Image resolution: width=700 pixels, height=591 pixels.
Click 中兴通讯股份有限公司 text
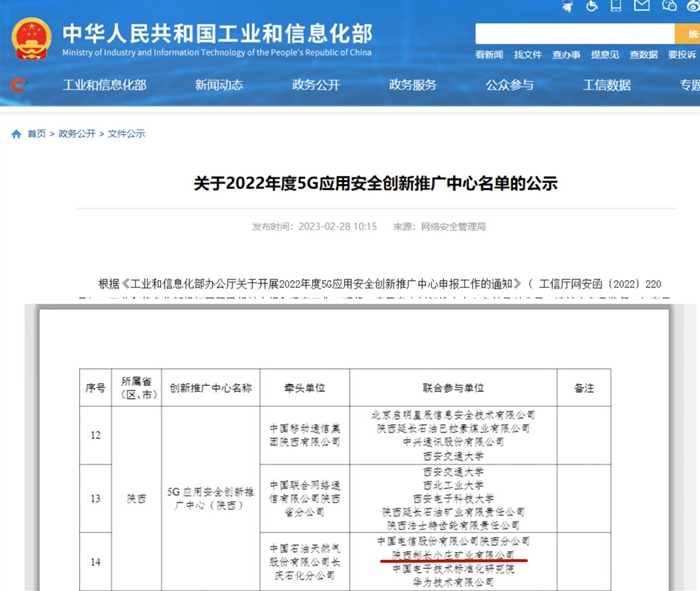[x=453, y=442]
